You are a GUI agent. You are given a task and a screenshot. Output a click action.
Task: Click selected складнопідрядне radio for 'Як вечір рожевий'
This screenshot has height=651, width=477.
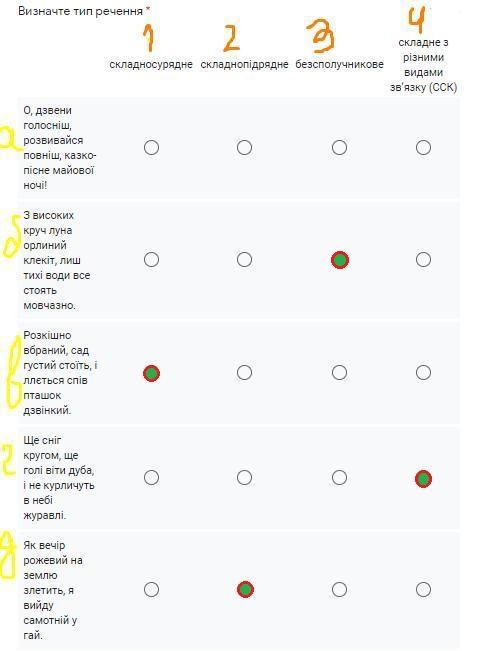coord(245,589)
